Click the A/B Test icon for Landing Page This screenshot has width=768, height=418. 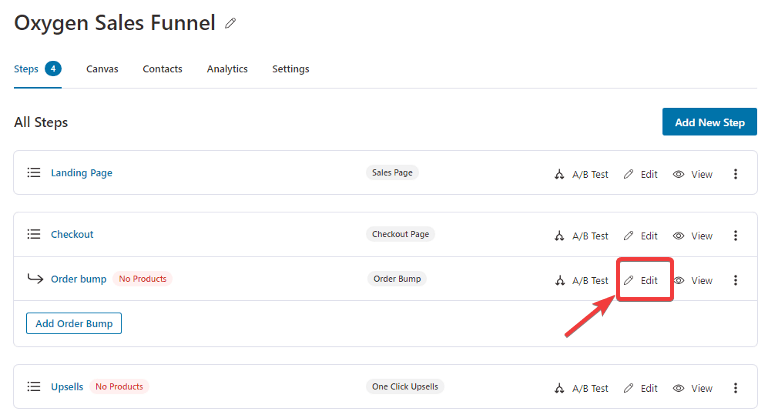pyautogui.click(x=559, y=174)
